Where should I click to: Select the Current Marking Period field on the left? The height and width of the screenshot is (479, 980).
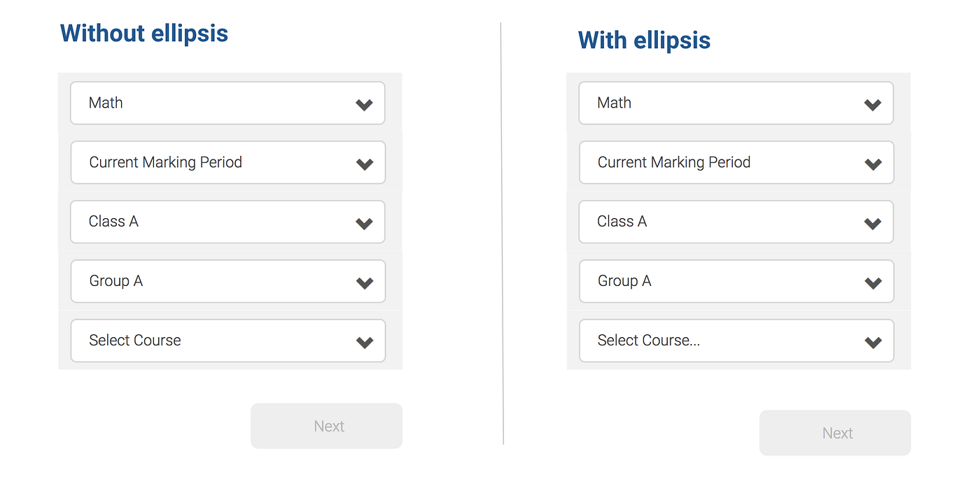pyautogui.click(x=227, y=162)
